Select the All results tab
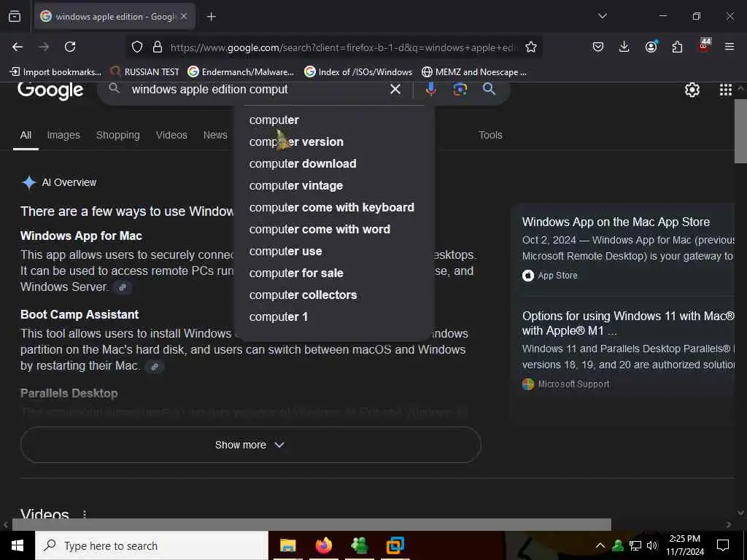This screenshot has width=747, height=560. (x=26, y=135)
